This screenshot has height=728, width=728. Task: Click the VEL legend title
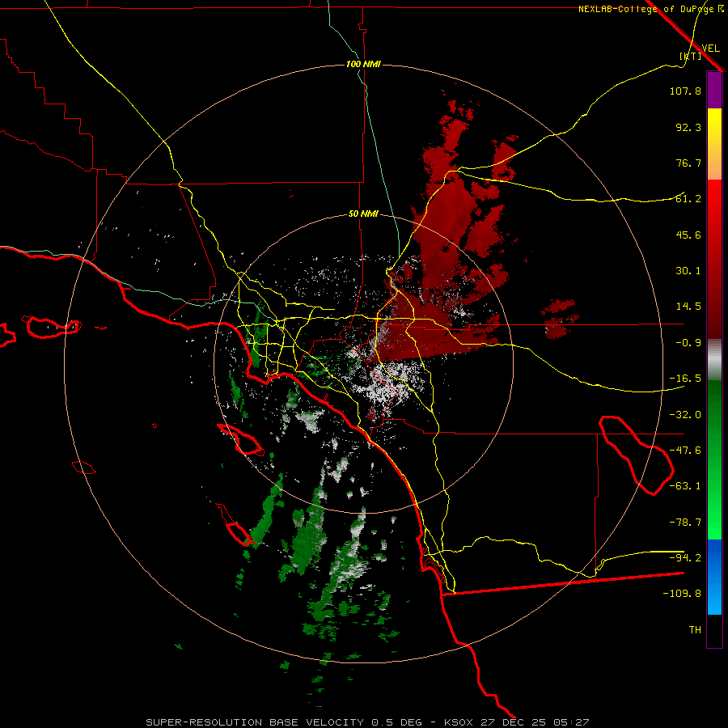[x=710, y=49]
